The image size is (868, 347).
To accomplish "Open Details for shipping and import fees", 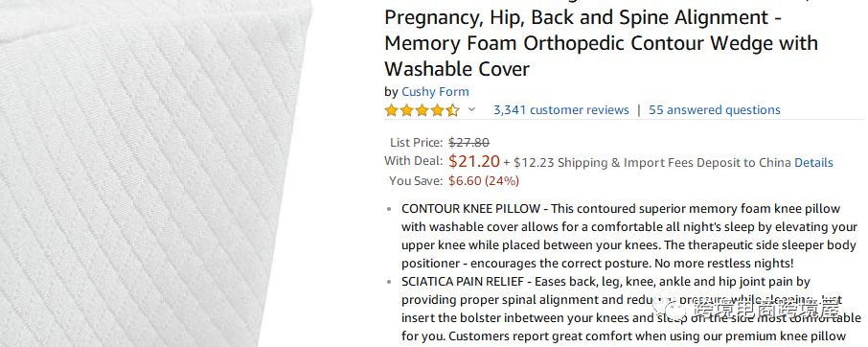I will click(813, 163).
